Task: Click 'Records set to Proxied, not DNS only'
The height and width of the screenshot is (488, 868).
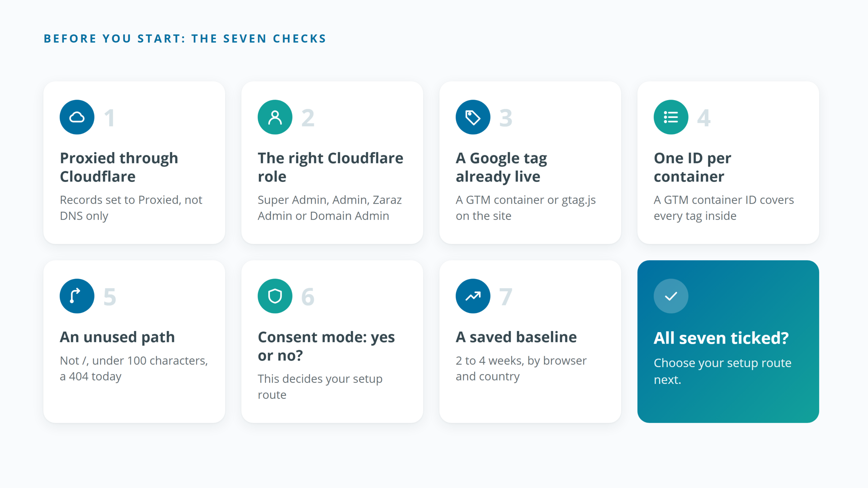Action: (x=131, y=208)
